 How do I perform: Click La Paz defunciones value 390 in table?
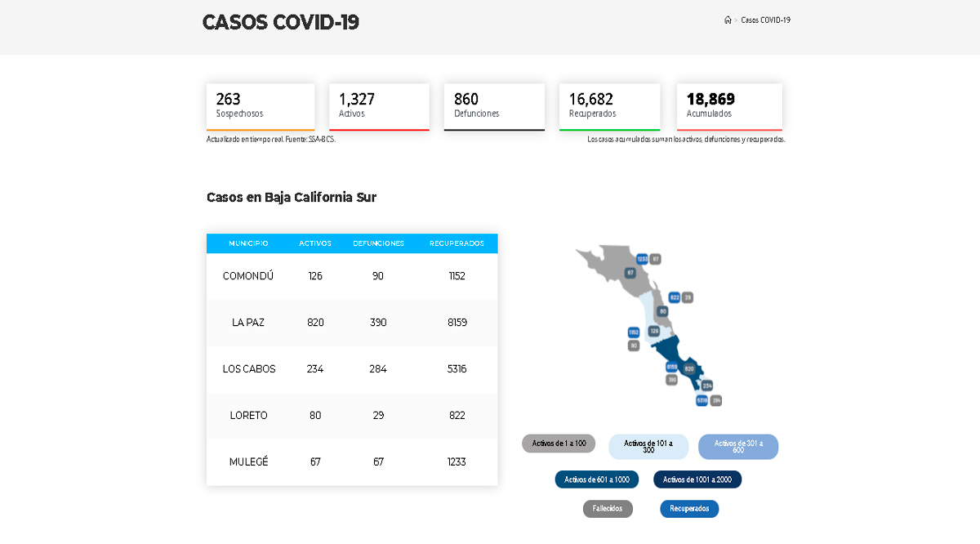click(x=378, y=323)
